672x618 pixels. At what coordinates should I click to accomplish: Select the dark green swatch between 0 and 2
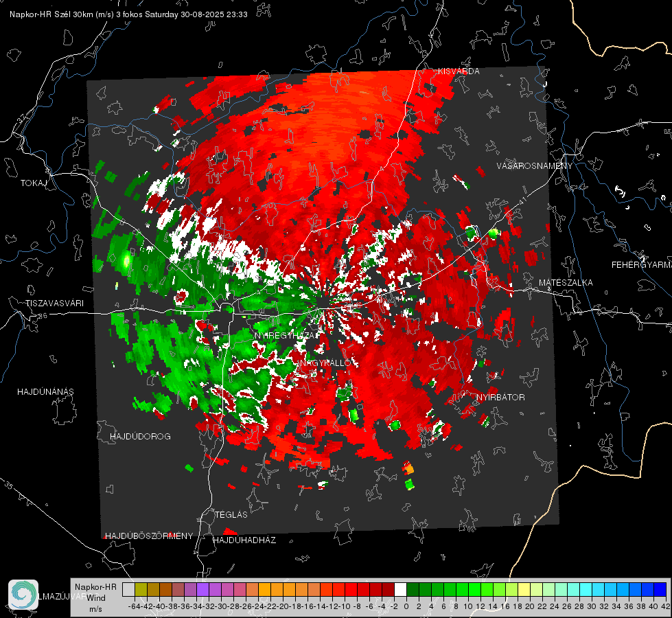click(413, 589)
